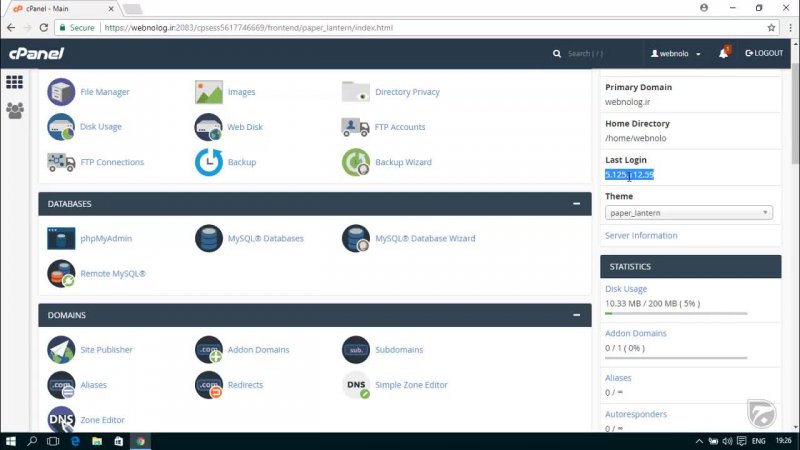Open the Addon Domains icon
The width and height of the screenshot is (800, 450).
tap(209, 350)
